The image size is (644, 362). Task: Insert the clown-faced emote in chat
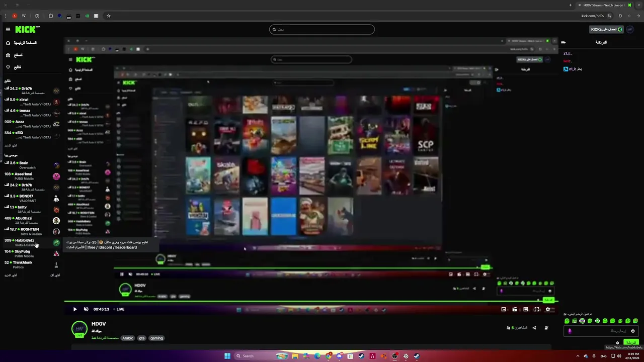tap(582, 321)
